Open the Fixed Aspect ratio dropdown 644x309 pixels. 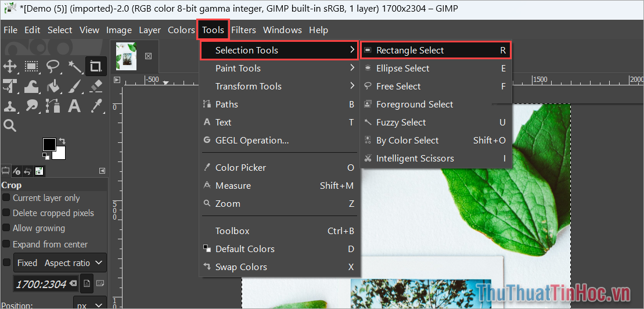[60, 263]
